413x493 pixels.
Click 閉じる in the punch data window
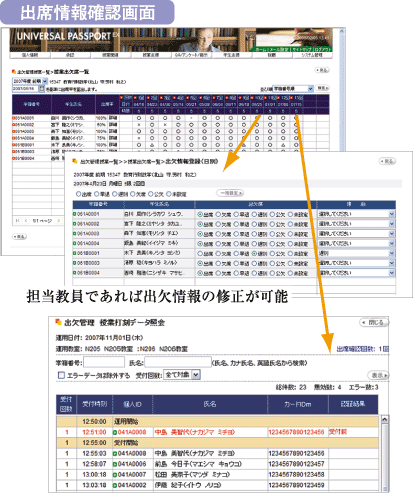click(x=374, y=322)
